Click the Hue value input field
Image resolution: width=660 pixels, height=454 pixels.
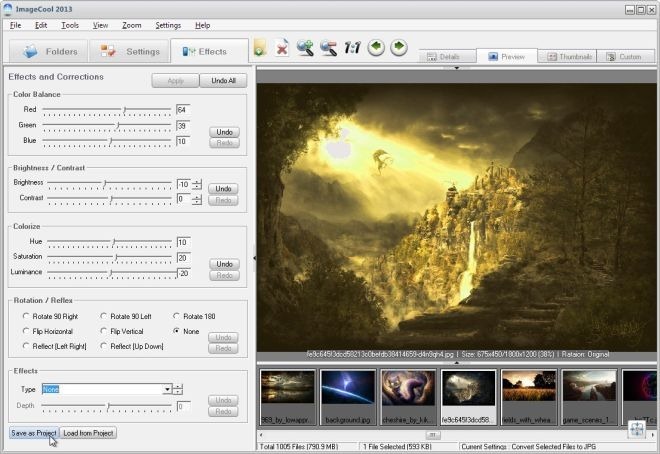point(184,242)
